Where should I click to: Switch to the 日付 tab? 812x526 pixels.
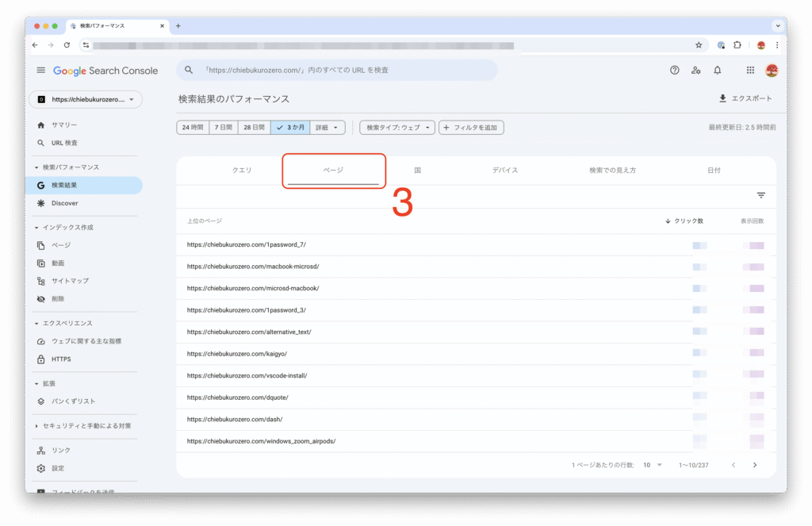click(714, 170)
